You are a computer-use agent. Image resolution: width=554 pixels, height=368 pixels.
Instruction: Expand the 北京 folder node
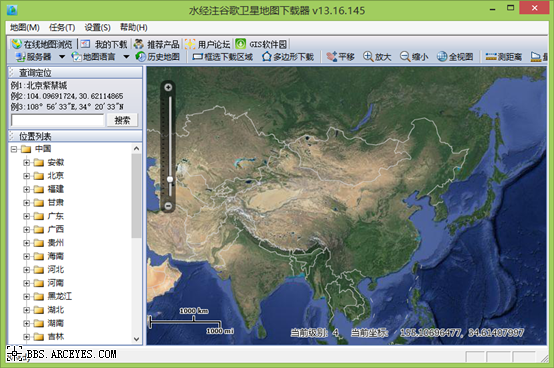[x=26, y=176]
